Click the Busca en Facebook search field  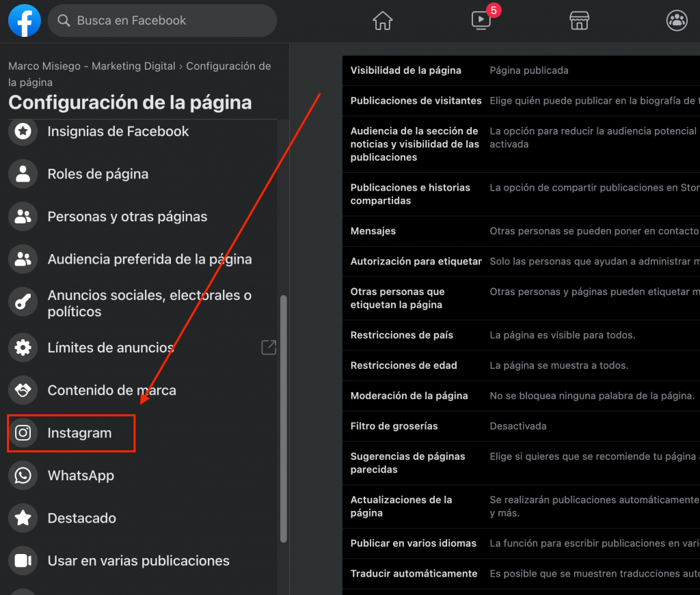coord(162,20)
